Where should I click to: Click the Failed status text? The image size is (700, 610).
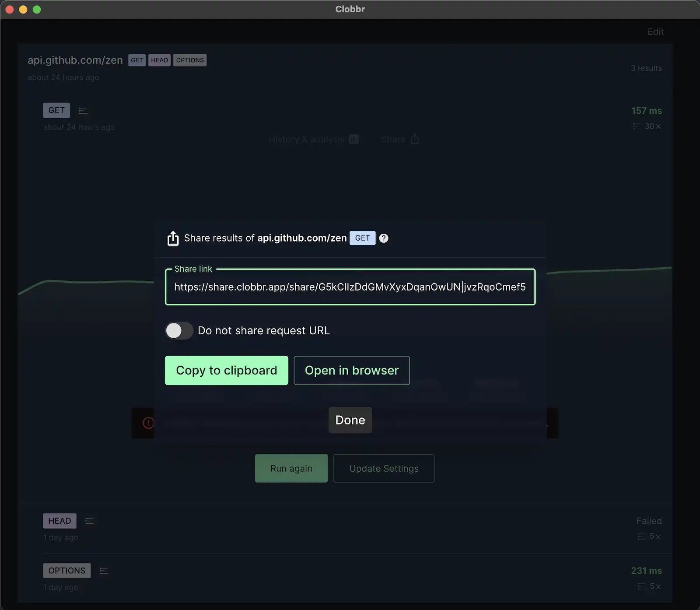[649, 521]
